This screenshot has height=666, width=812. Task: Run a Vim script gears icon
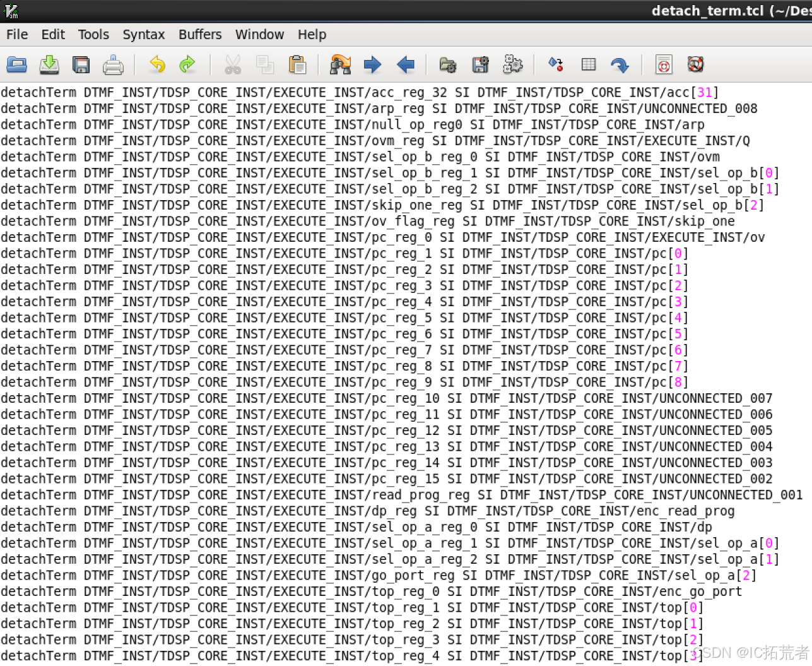[513, 64]
